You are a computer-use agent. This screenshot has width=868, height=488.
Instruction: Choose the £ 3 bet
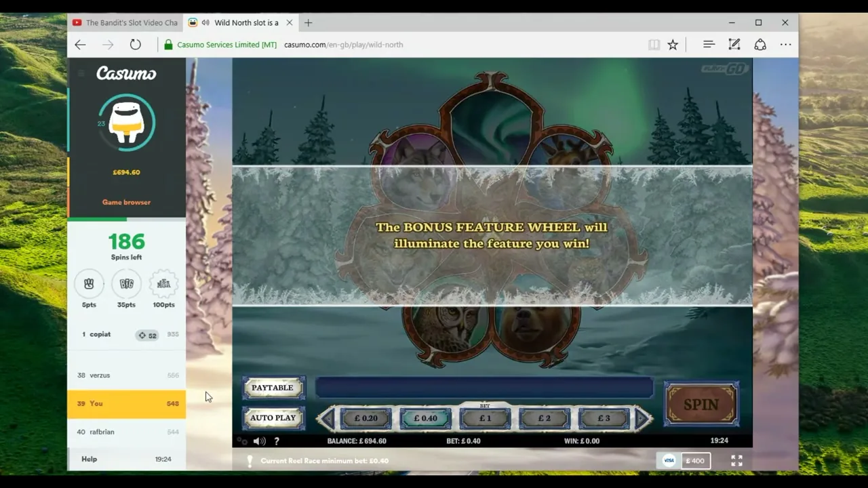pos(604,418)
